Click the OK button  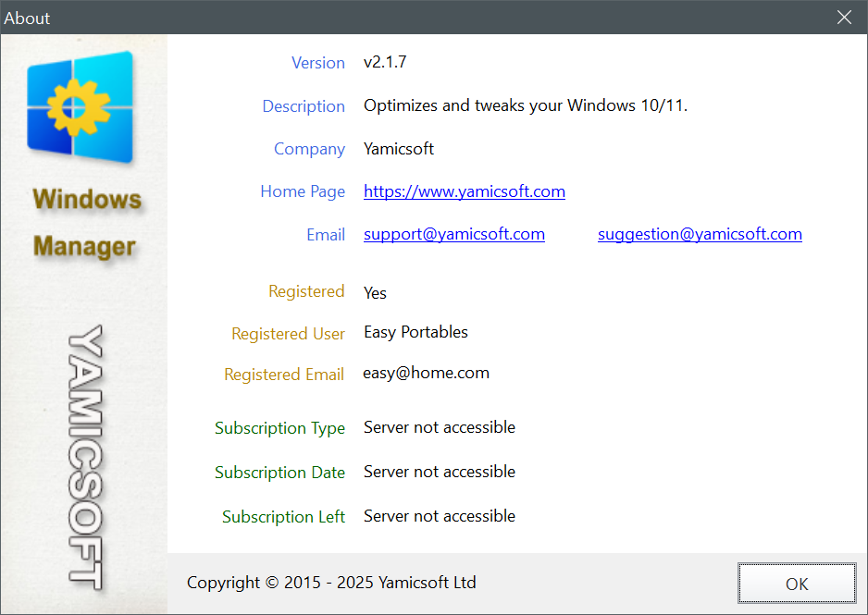pos(797,584)
